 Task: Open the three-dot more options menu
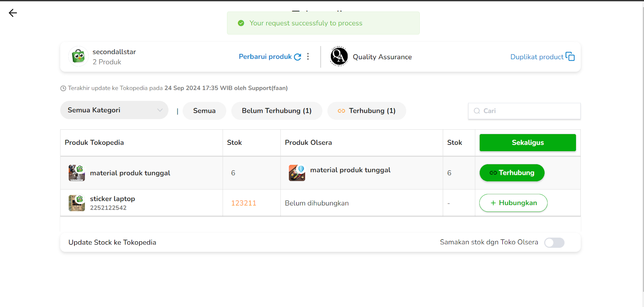coord(308,56)
